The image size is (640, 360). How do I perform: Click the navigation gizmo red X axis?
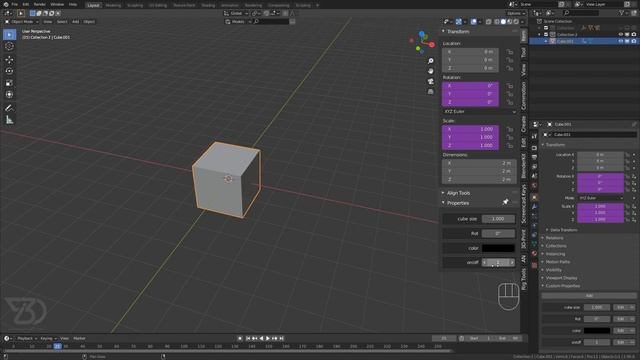point(432,44)
